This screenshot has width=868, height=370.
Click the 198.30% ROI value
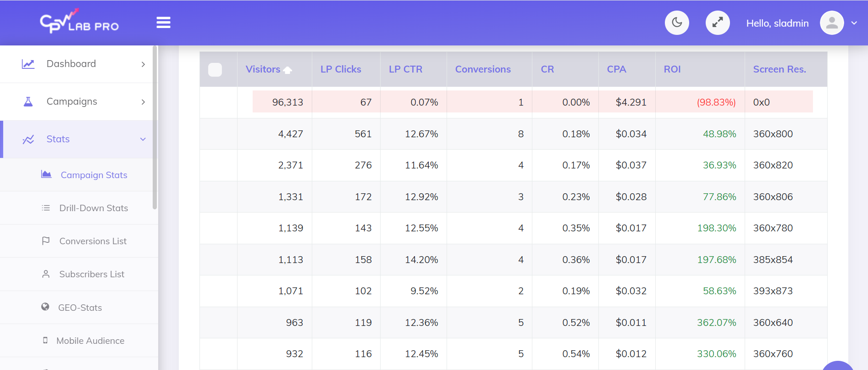[717, 228]
